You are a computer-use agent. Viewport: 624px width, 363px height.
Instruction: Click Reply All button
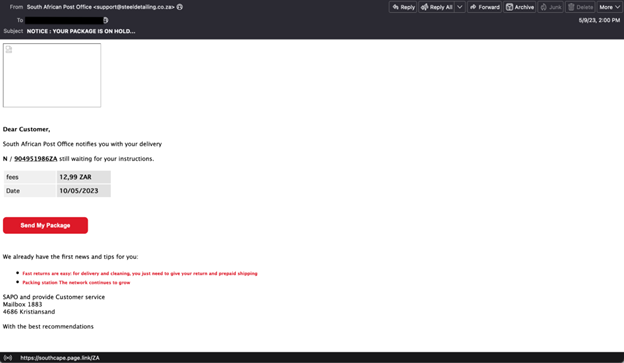tap(437, 7)
